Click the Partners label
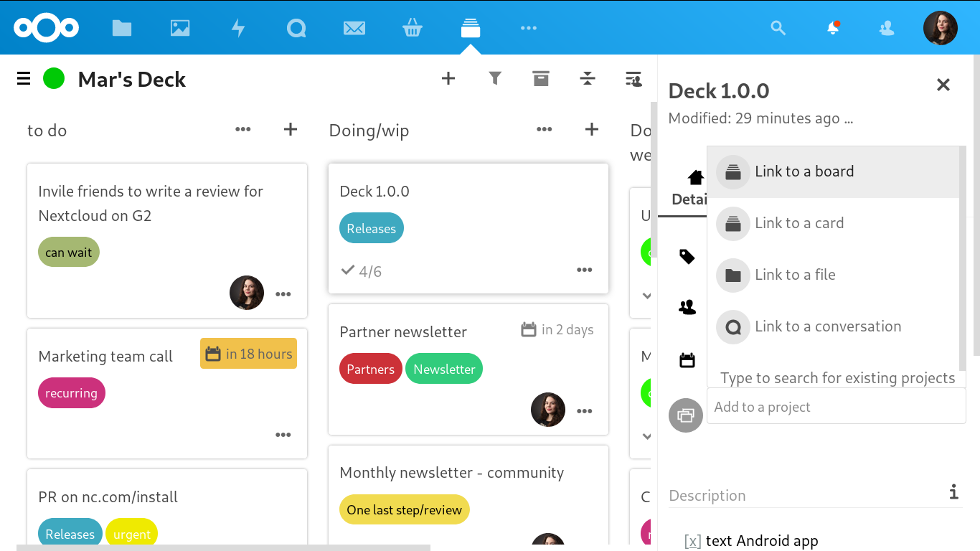 click(371, 369)
